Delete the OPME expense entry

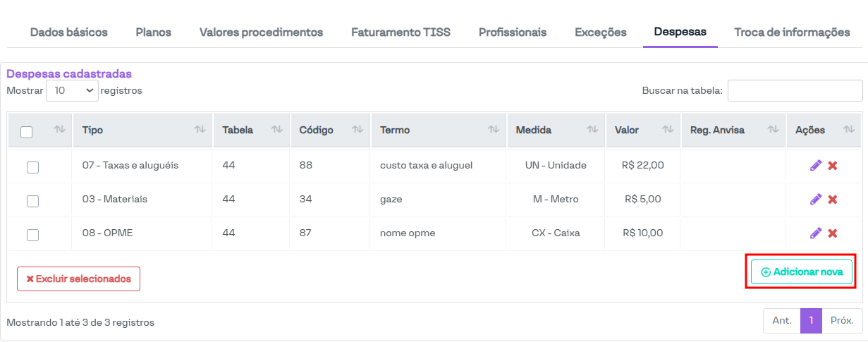click(x=832, y=233)
